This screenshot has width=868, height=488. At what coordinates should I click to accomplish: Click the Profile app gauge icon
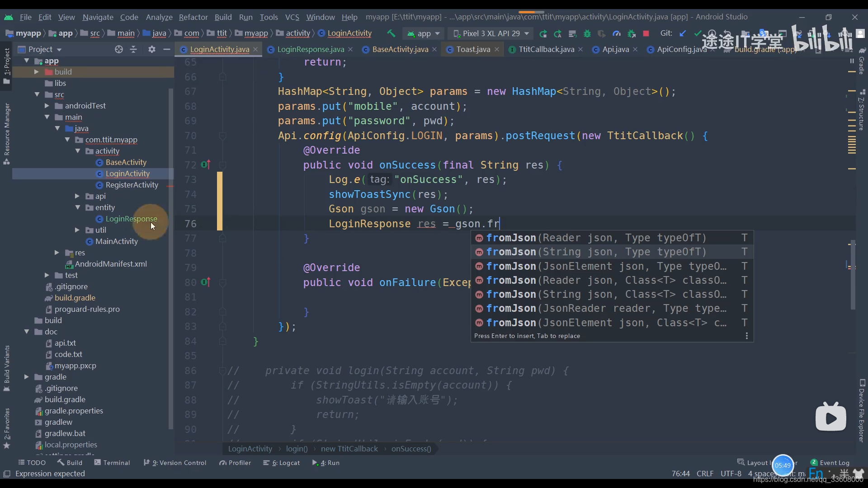pyautogui.click(x=617, y=33)
